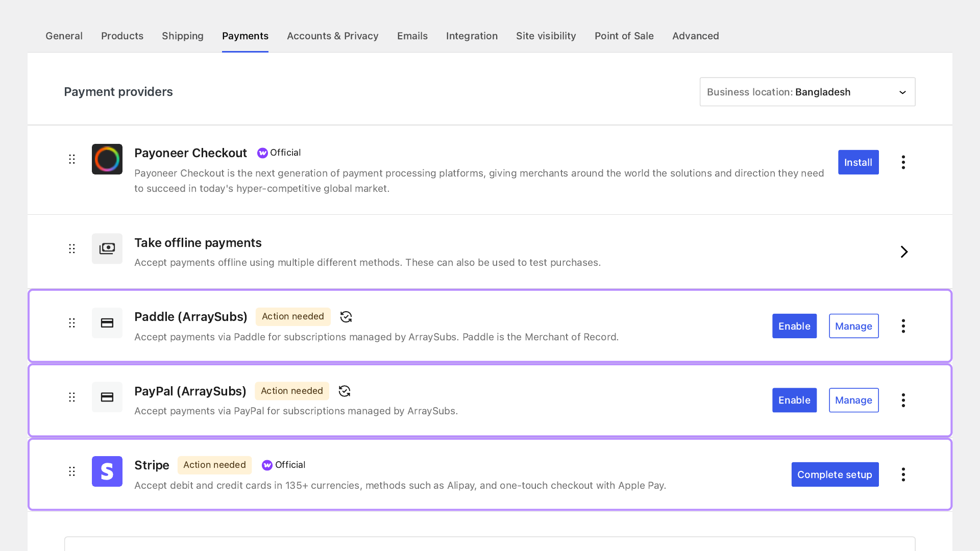
Task: Go to the Integration tab
Action: [472, 36]
